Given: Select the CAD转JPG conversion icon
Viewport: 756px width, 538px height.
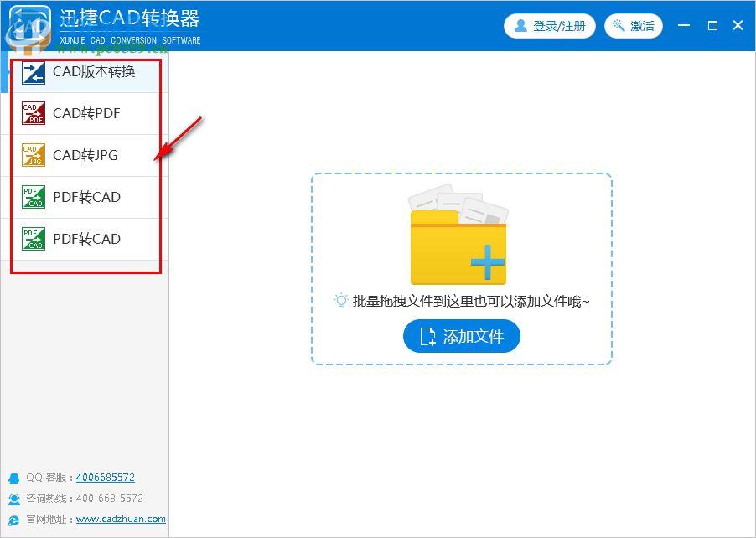Looking at the screenshot, I should [x=34, y=155].
